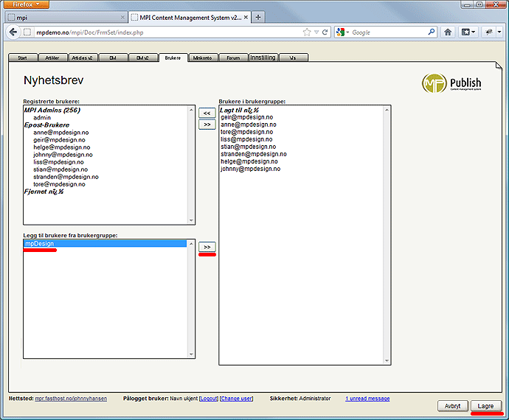Select geir@mpdesign.no in Registrerte brukere
This screenshot has width=509, height=420.
click(60, 140)
